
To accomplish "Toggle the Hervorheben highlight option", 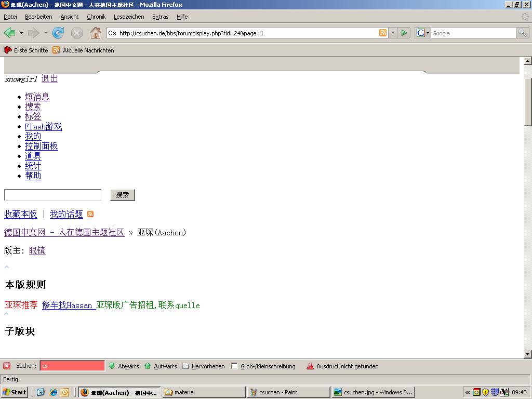I will pyautogui.click(x=204, y=366).
